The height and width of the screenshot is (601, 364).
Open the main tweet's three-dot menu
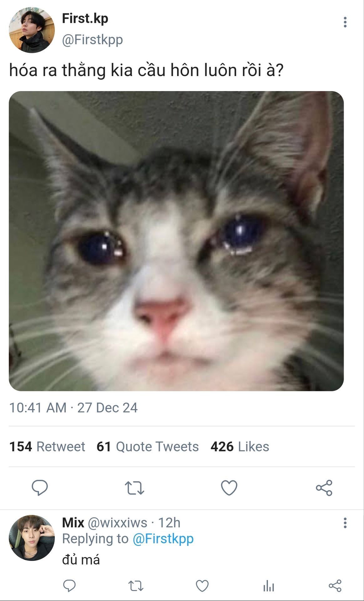click(345, 22)
